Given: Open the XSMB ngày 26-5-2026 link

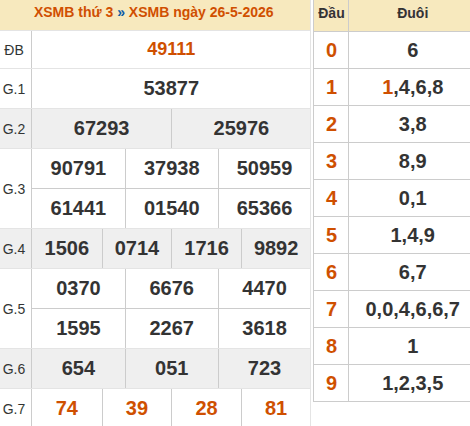Looking at the screenshot, I should [x=201, y=13].
